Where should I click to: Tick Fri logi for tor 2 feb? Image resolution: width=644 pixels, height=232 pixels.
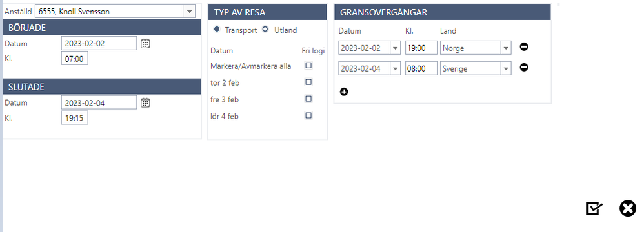pos(308,82)
